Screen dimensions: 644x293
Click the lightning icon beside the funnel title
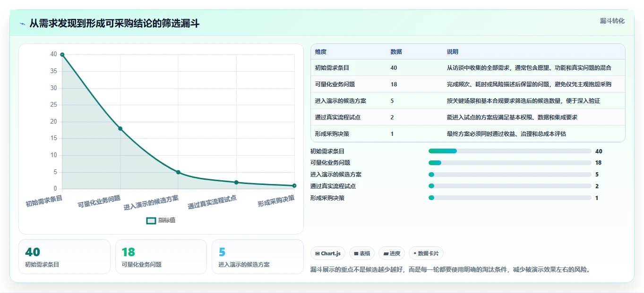click(x=22, y=24)
